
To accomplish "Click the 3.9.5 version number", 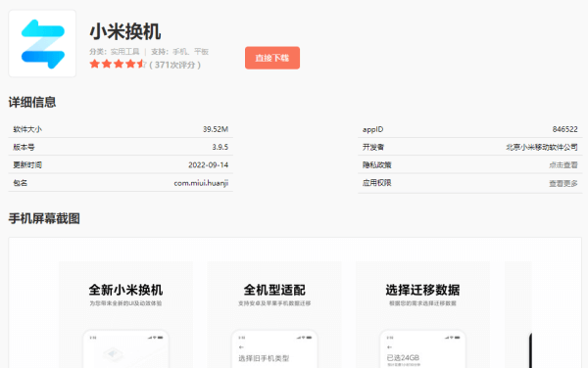I will click(x=220, y=147).
